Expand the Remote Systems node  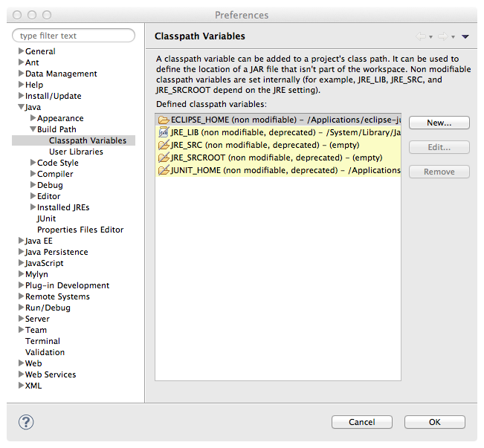click(x=21, y=296)
